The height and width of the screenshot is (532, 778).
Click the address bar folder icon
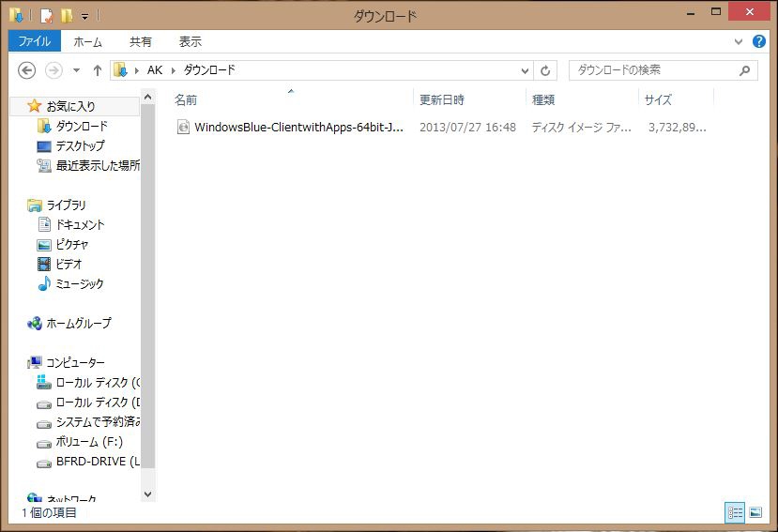click(120, 70)
